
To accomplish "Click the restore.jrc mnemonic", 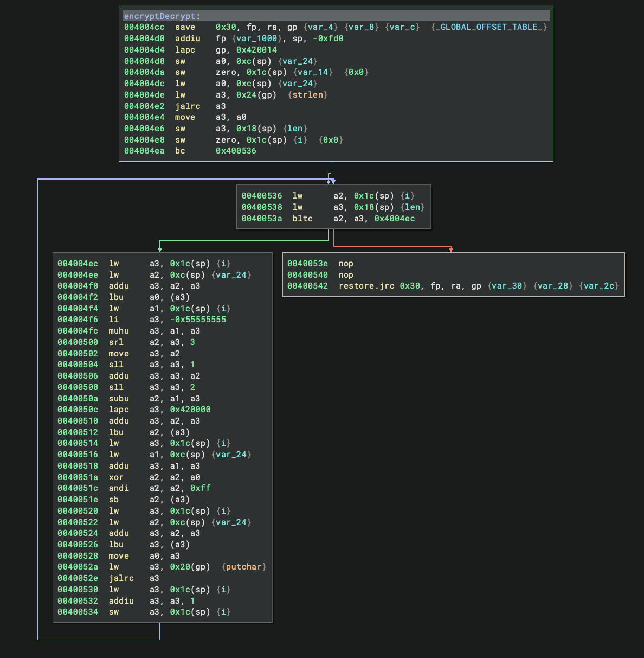I will (366, 286).
